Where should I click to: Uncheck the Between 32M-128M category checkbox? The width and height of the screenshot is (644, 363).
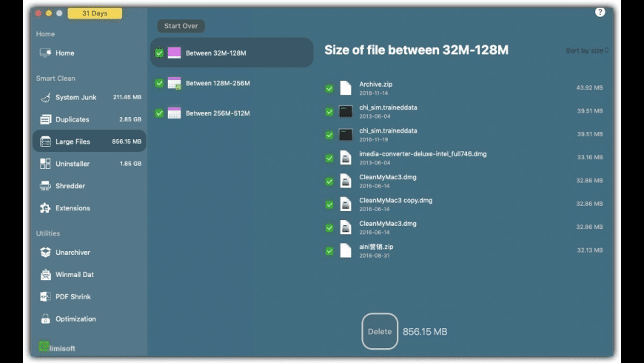pyautogui.click(x=159, y=53)
